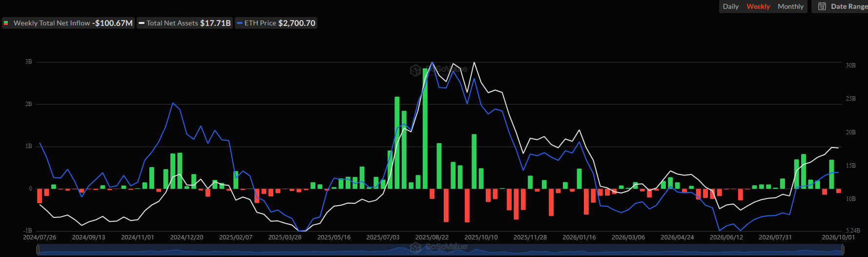Click the left handle of range slider

(38, 250)
